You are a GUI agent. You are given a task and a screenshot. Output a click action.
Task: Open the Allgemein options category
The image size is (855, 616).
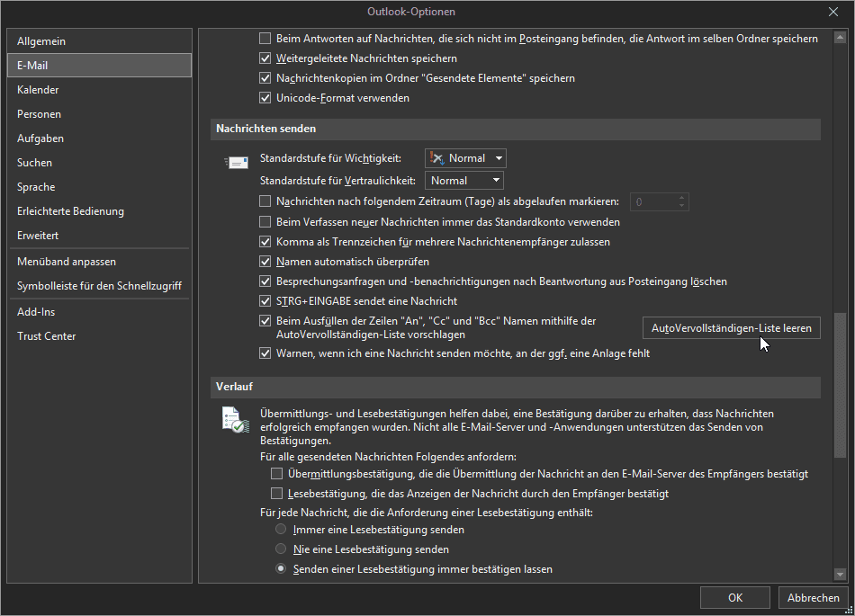(x=99, y=40)
